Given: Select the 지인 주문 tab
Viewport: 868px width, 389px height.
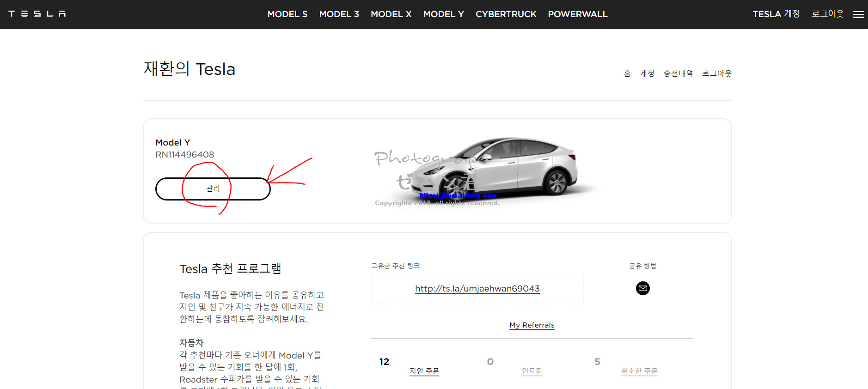Looking at the screenshot, I should point(424,371).
